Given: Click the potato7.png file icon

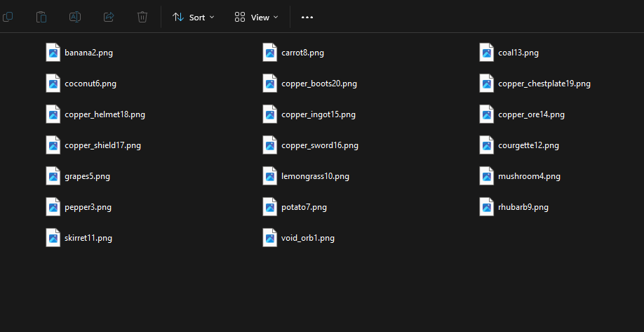Looking at the screenshot, I should [x=270, y=206].
